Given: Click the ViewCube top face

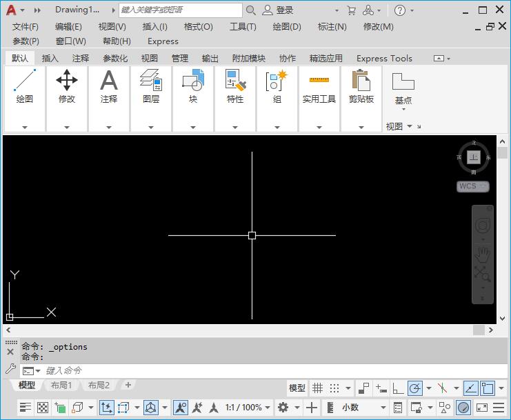Looking at the screenshot, I should (x=474, y=157).
